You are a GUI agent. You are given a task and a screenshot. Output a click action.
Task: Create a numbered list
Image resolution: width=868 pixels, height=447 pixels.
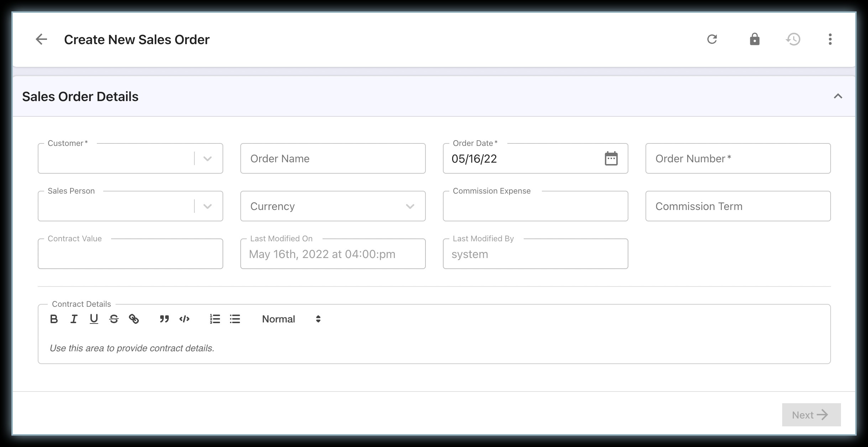pos(215,319)
